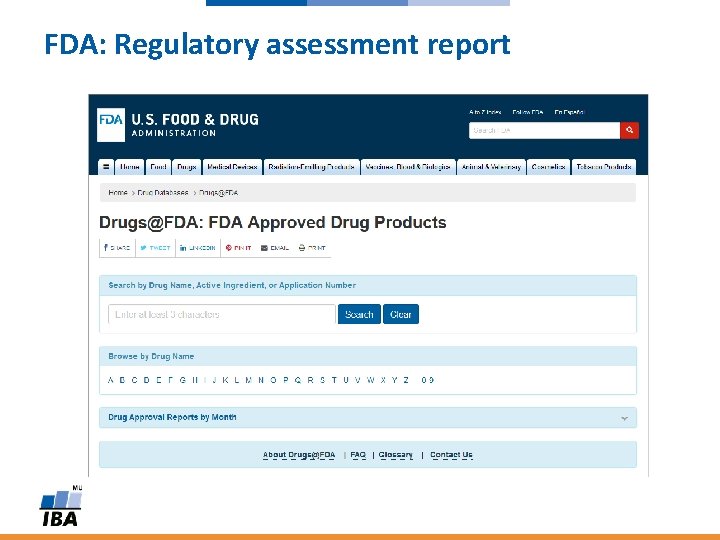Click the blue Search button
This screenshot has height=540, width=720.
click(x=359, y=315)
